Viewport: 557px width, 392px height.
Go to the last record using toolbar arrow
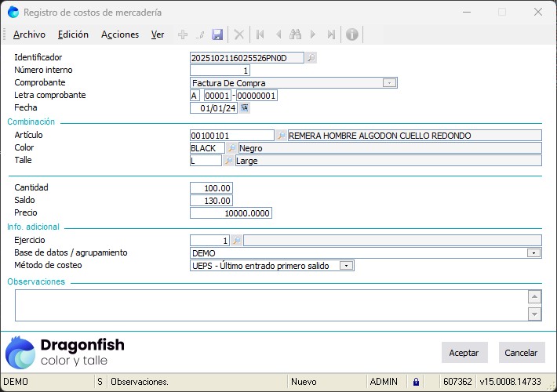coord(331,34)
